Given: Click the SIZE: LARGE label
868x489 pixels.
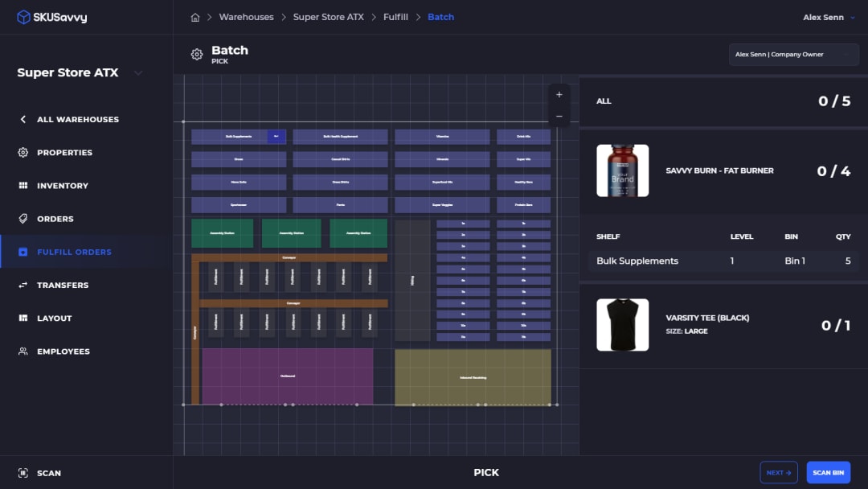Looking at the screenshot, I should tap(686, 331).
